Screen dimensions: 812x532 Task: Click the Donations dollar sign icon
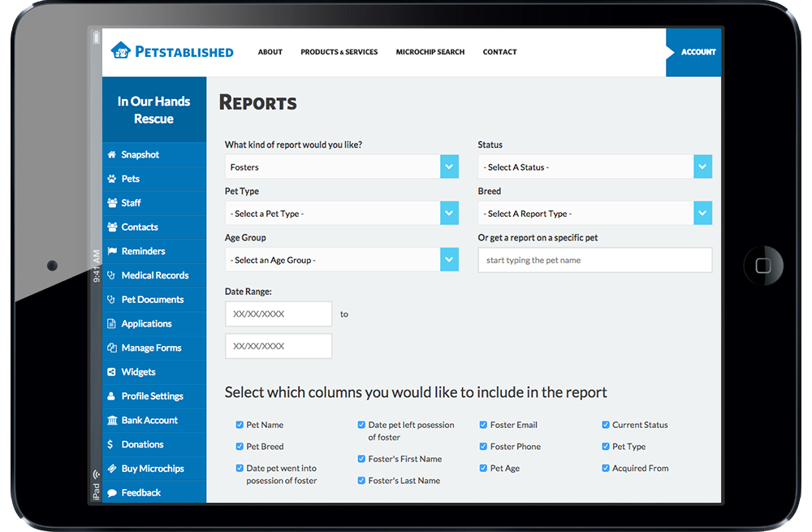coord(110,444)
